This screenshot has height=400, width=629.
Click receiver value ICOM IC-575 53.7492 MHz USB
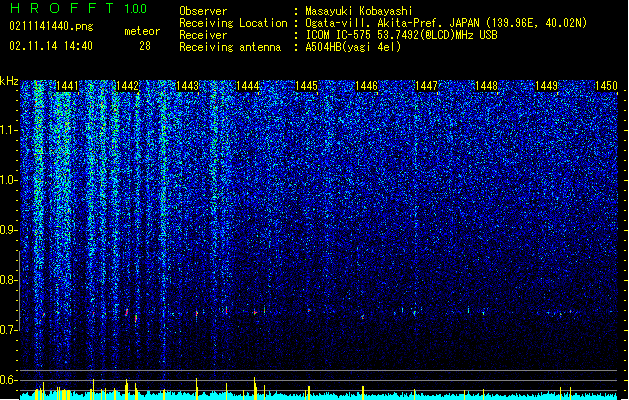tap(402, 35)
